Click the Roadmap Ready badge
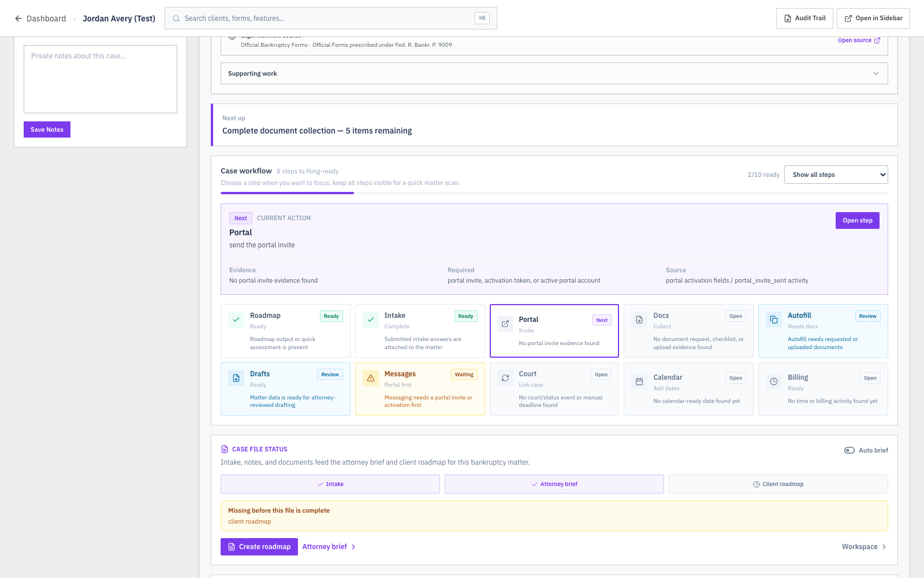The image size is (924, 578). 331,316
